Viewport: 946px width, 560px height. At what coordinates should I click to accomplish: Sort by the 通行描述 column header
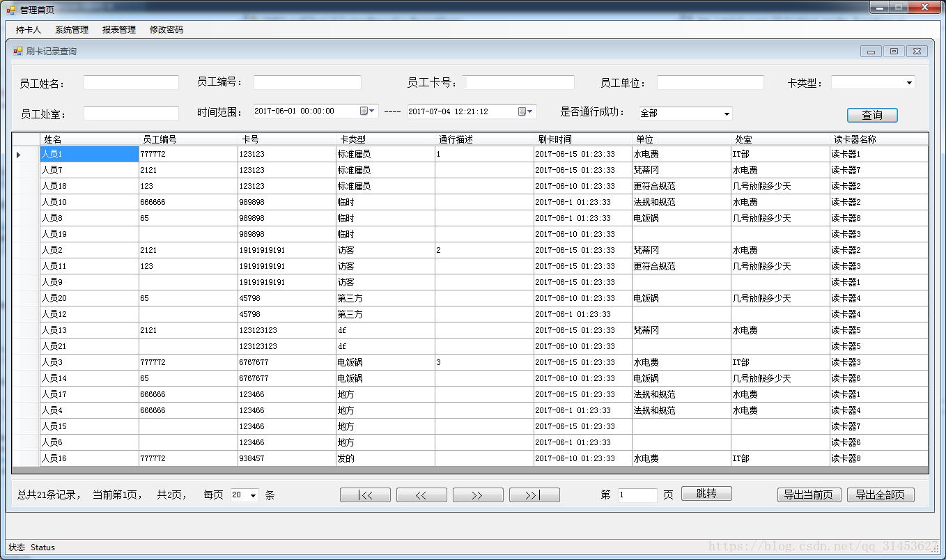[x=485, y=139]
